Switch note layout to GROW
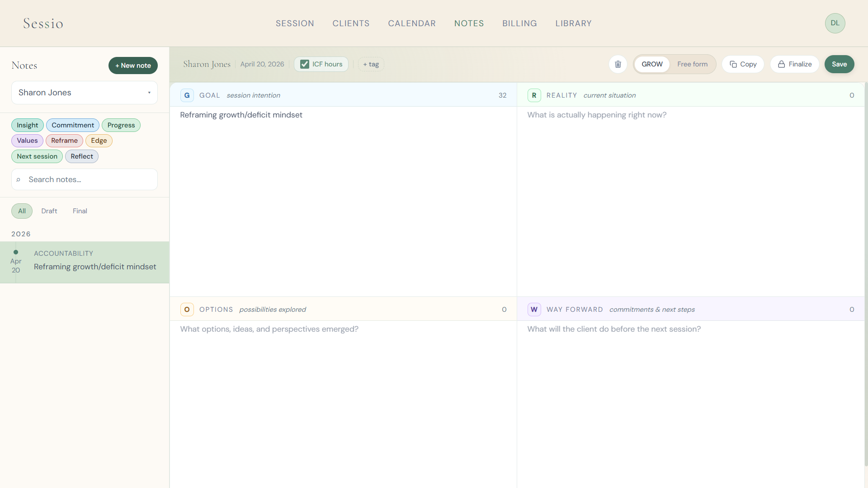This screenshot has width=868, height=488. (652, 64)
